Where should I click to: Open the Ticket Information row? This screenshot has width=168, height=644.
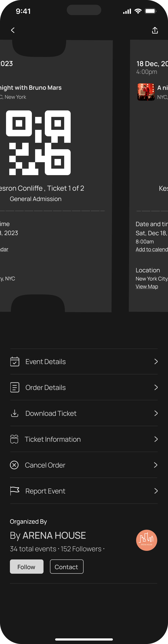84,439
